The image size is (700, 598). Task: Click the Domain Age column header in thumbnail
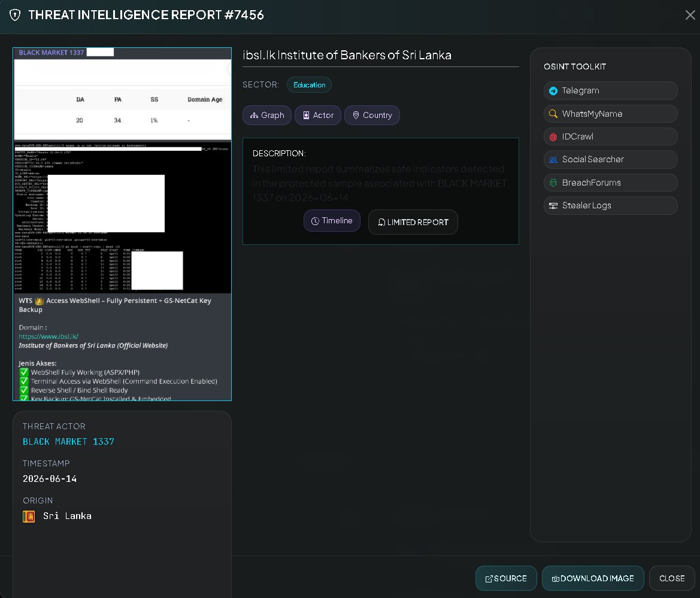click(204, 99)
